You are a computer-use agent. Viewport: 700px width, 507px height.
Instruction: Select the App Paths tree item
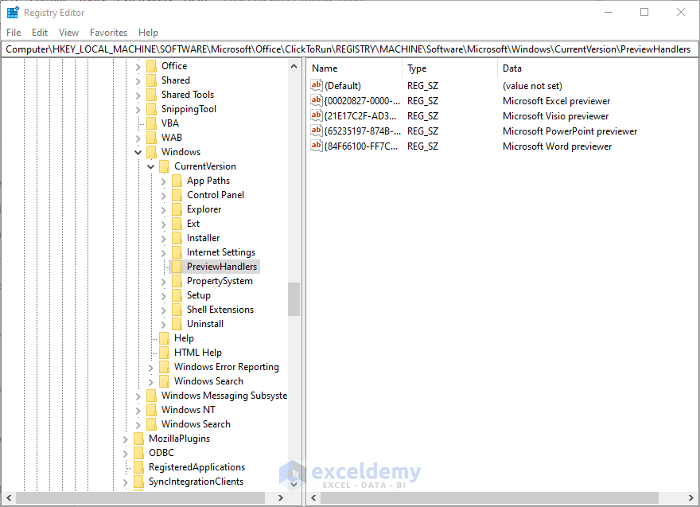pyautogui.click(x=208, y=180)
